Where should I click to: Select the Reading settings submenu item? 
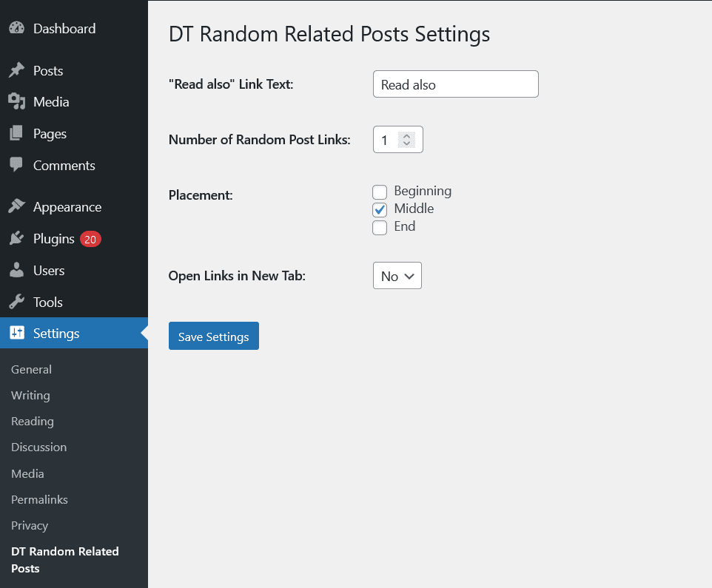coord(33,422)
